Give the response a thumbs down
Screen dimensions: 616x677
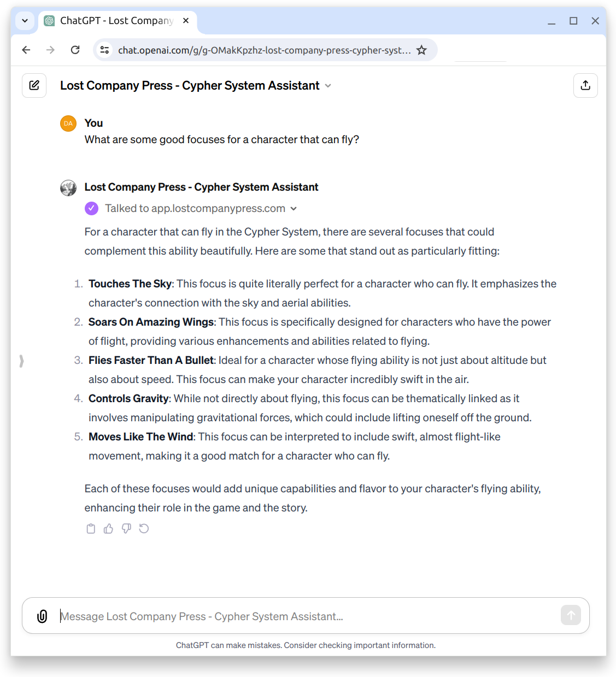tap(126, 528)
